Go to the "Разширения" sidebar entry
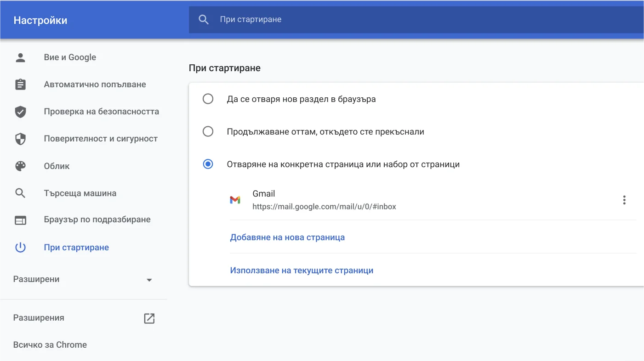 tap(39, 317)
